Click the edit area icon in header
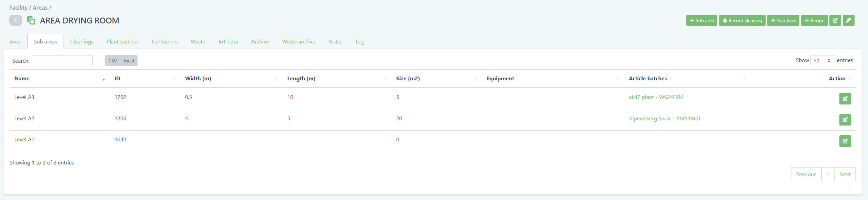This screenshot has width=868, height=200. pyautogui.click(x=835, y=21)
